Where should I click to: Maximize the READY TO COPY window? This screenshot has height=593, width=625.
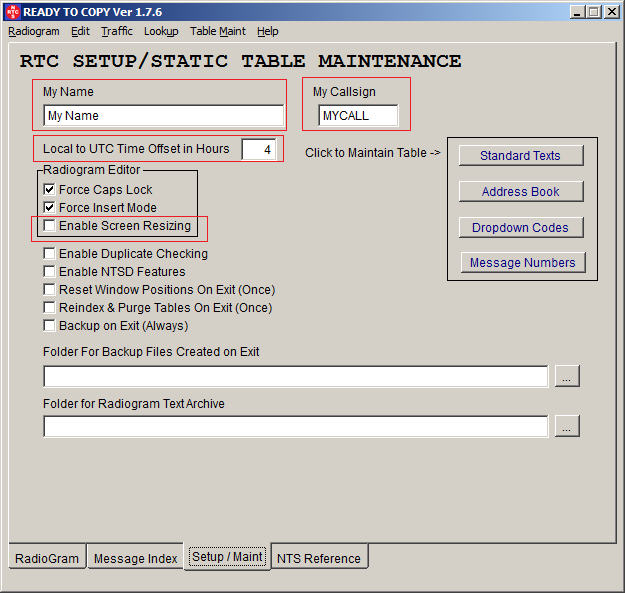(x=594, y=12)
